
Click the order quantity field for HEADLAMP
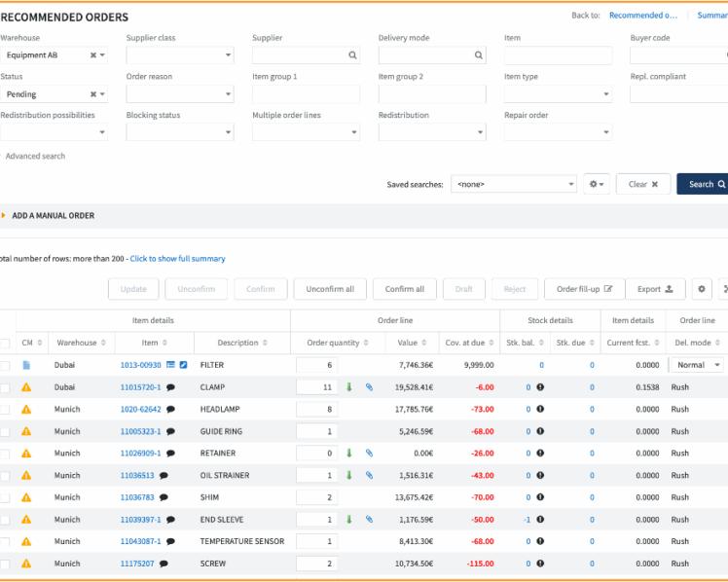click(317, 410)
